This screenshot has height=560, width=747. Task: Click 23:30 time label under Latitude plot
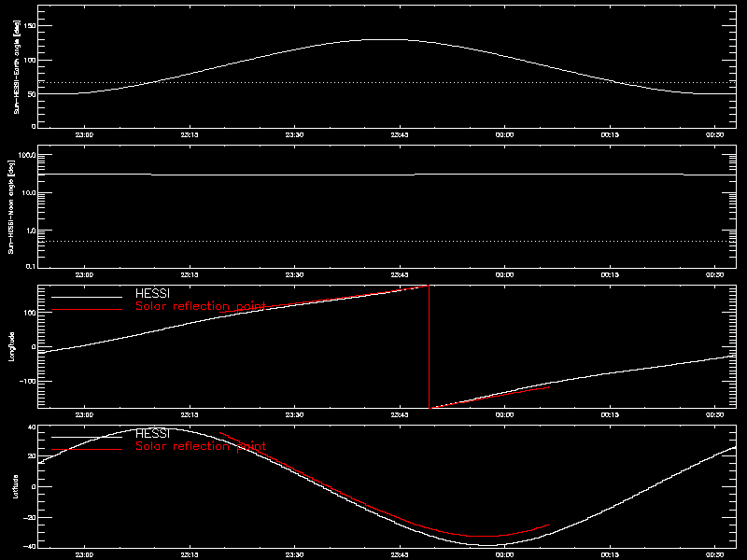tap(294, 555)
